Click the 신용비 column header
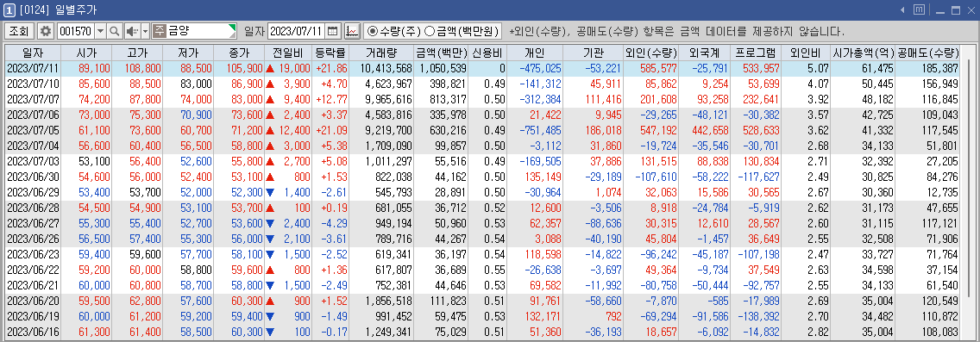Image resolution: width=980 pixels, height=342 pixels. 487,53
